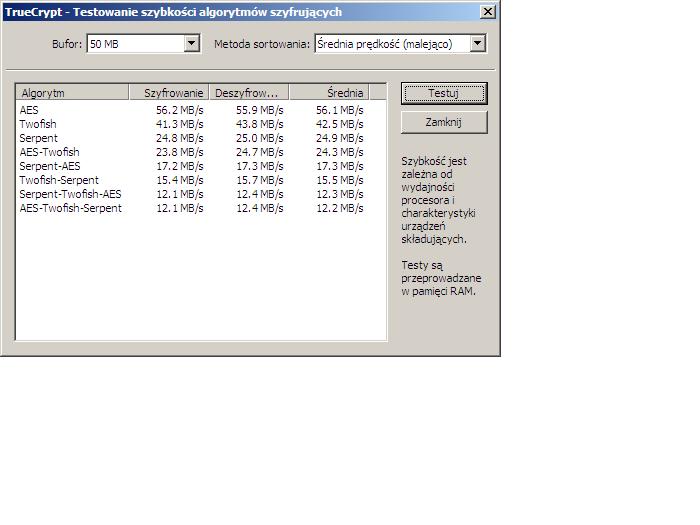The width and height of the screenshot is (700, 525).
Task: Open the Bufor size dropdown arrow
Action: coord(192,44)
